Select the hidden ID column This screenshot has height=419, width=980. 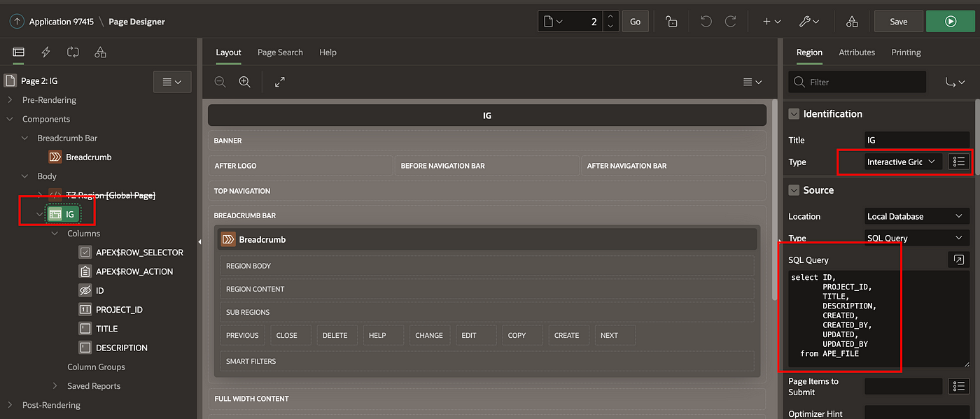[100, 290]
